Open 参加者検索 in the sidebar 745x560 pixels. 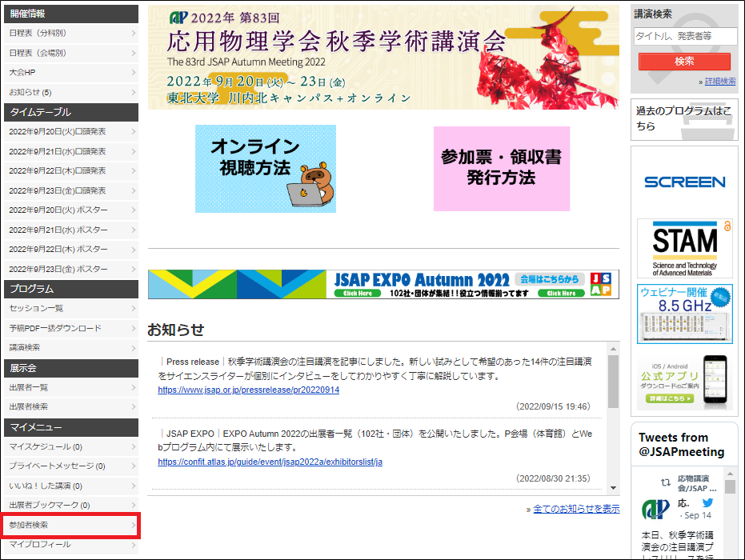click(70, 525)
